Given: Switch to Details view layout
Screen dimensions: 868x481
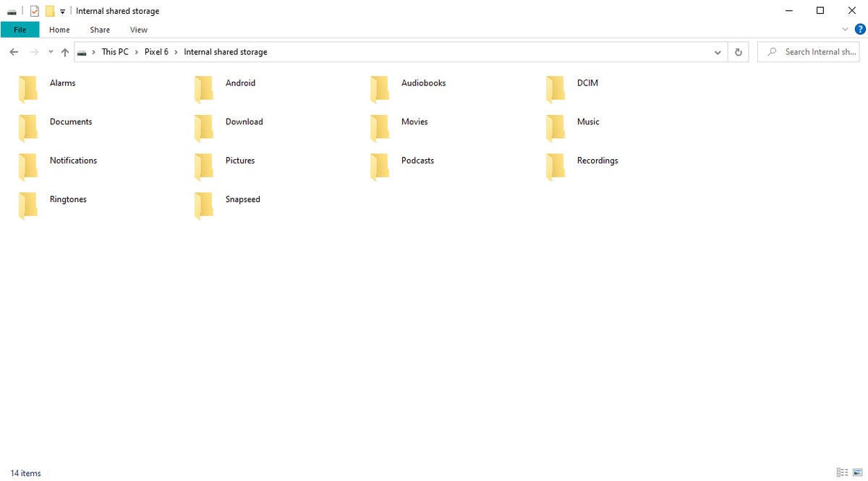Looking at the screenshot, I should pos(842,472).
